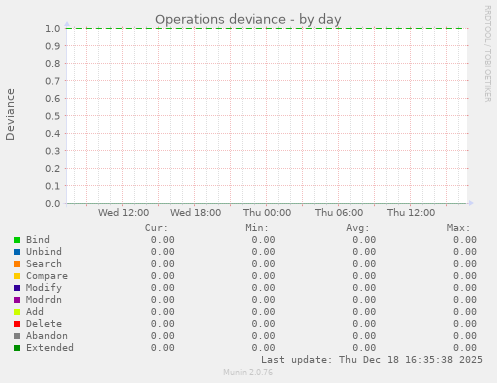Click the Abandon gray color swatch
497x383 pixels.
pos(17,336)
